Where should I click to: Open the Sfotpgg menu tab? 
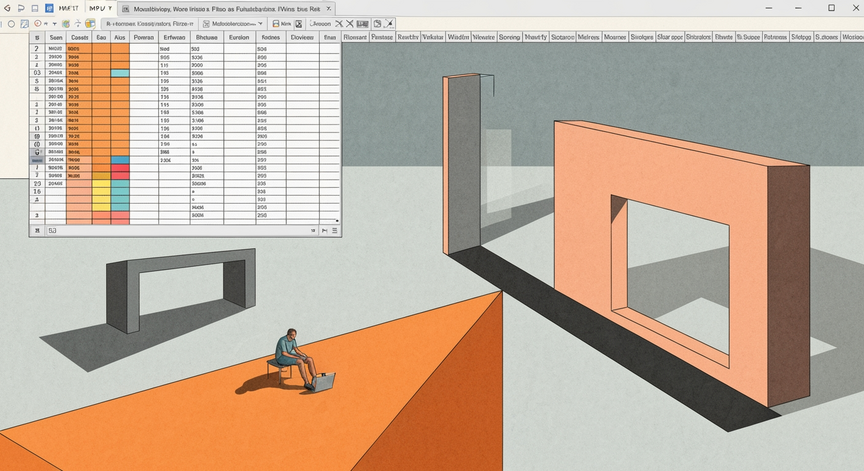coord(801,37)
